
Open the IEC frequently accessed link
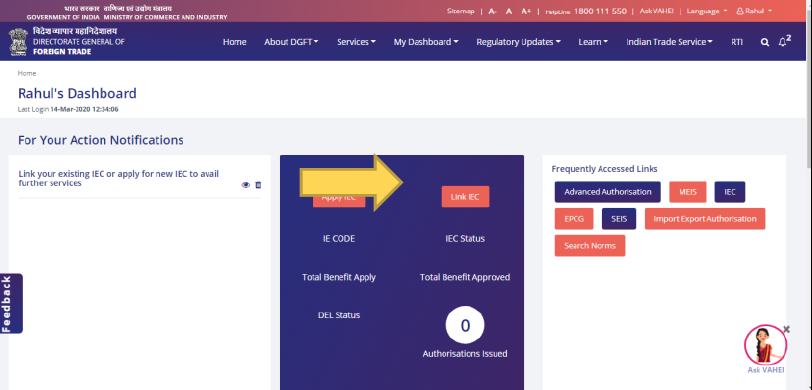pos(730,192)
